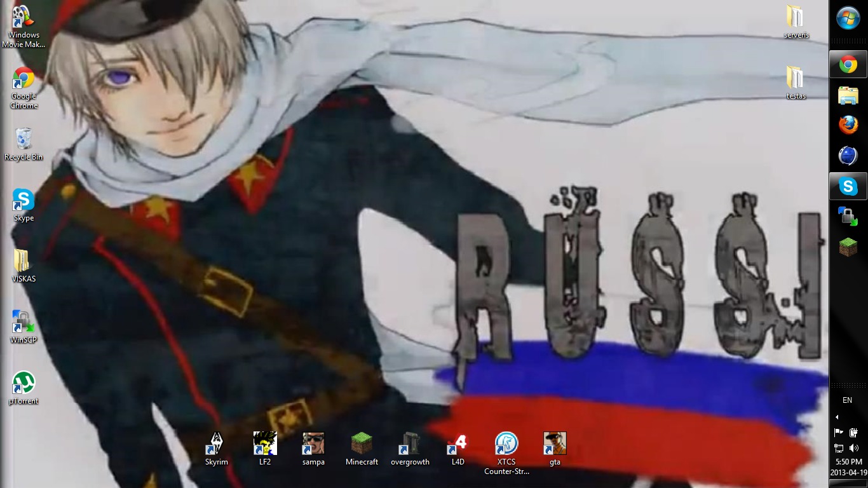The height and width of the screenshot is (488, 868).
Task: Switch to Skype in the taskbar
Action: point(848,186)
